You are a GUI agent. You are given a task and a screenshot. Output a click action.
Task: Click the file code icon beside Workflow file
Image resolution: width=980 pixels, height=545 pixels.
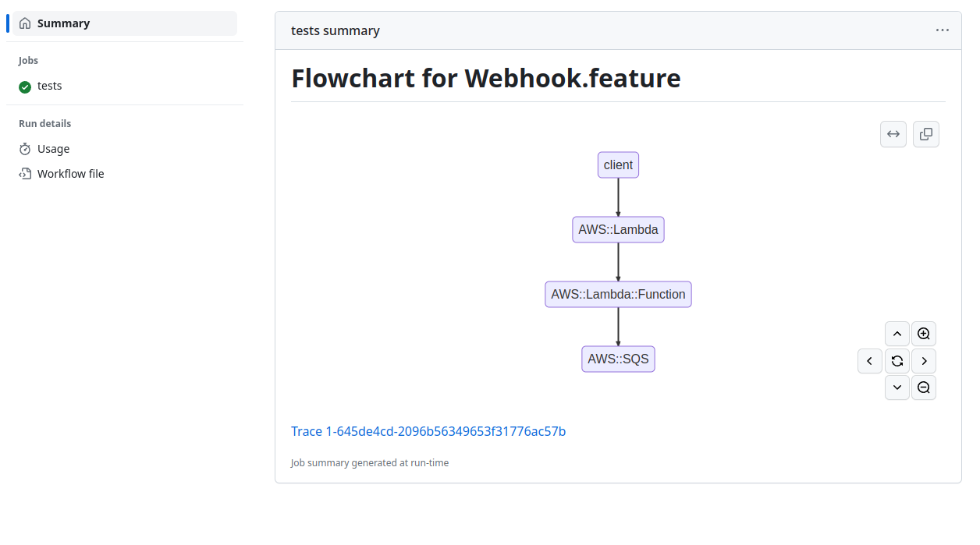pos(25,174)
